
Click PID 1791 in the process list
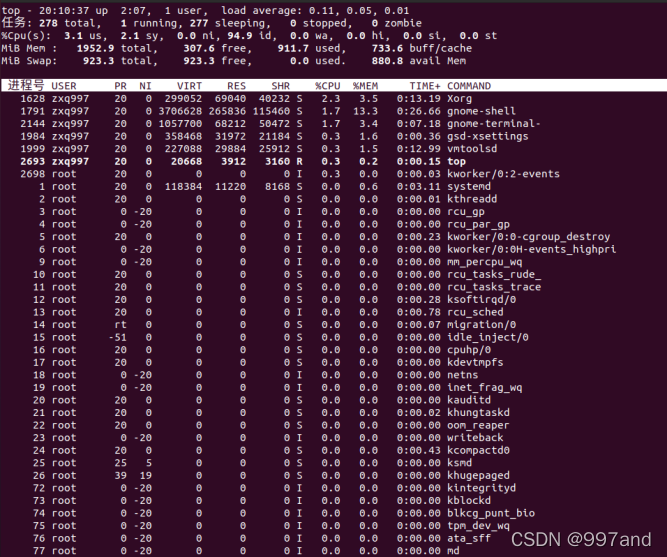tap(32, 111)
